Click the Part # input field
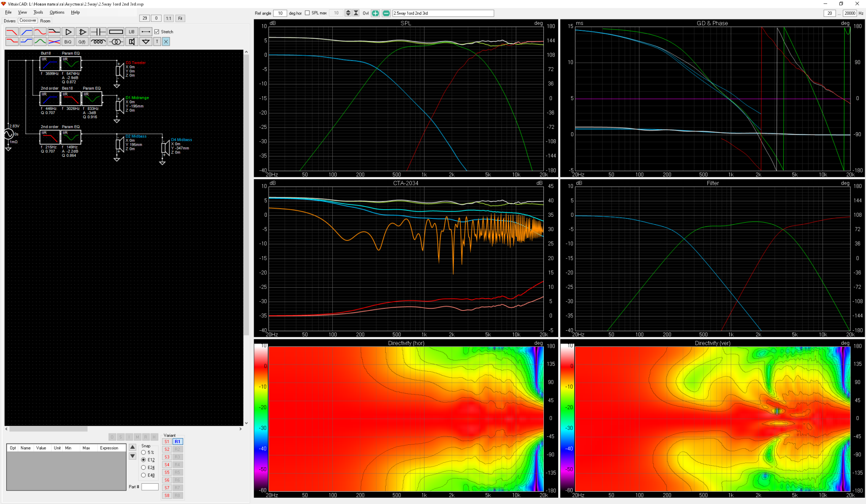 150,487
